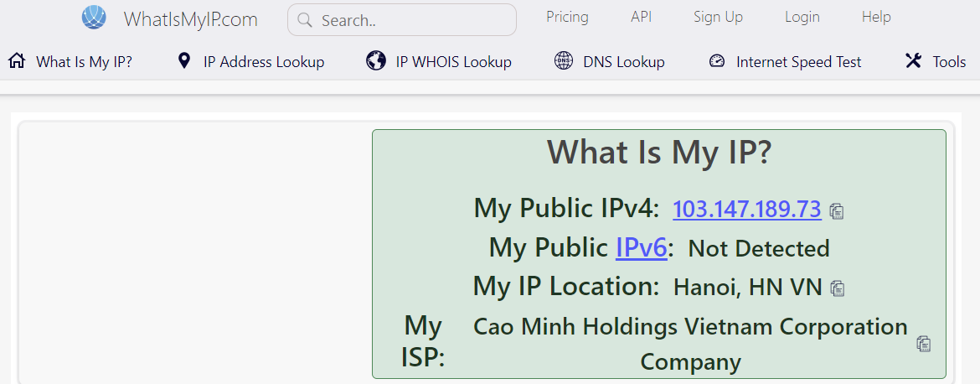Screen dimensions: 980x384
Task: Click the location pin icon
Action: click(184, 61)
